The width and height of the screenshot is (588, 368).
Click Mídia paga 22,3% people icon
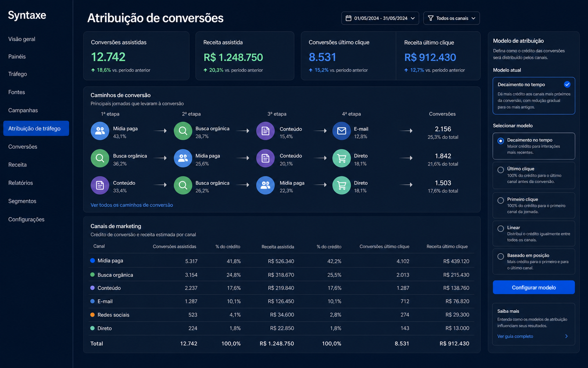point(265,185)
